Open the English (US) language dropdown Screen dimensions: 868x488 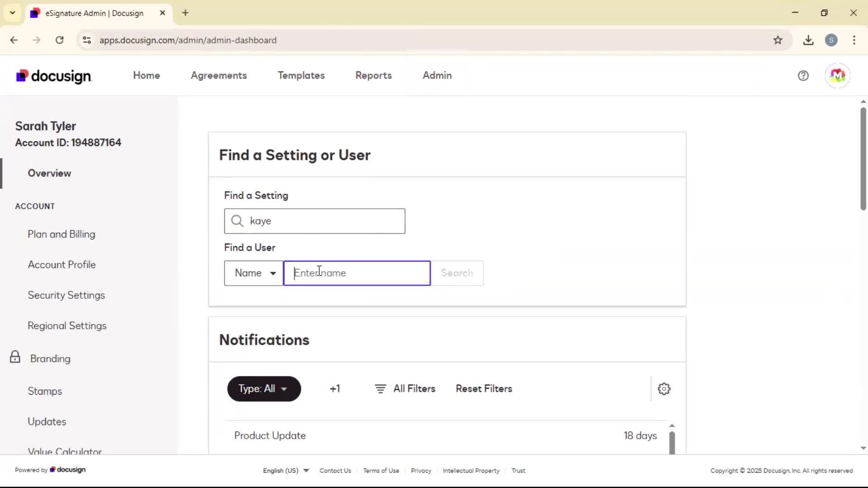click(286, 470)
